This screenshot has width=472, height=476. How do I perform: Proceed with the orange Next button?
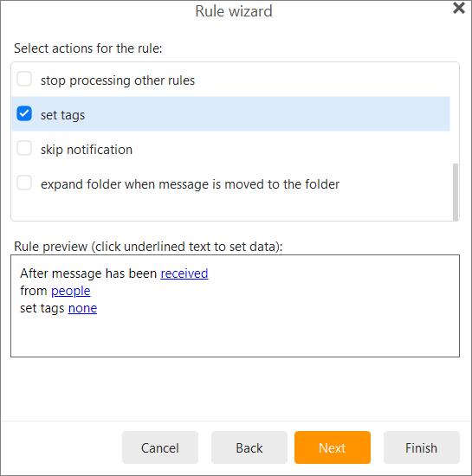pos(333,447)
